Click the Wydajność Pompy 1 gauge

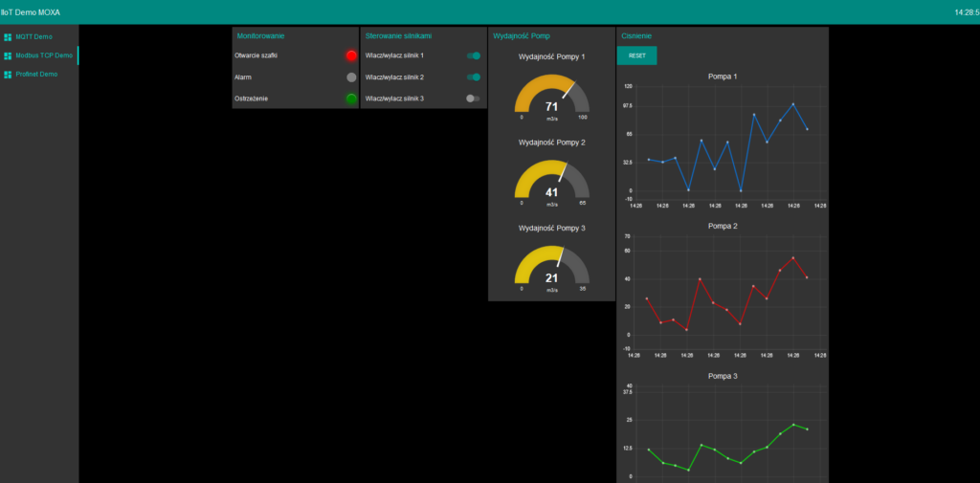pyautogui.click(x=551, y=96)
